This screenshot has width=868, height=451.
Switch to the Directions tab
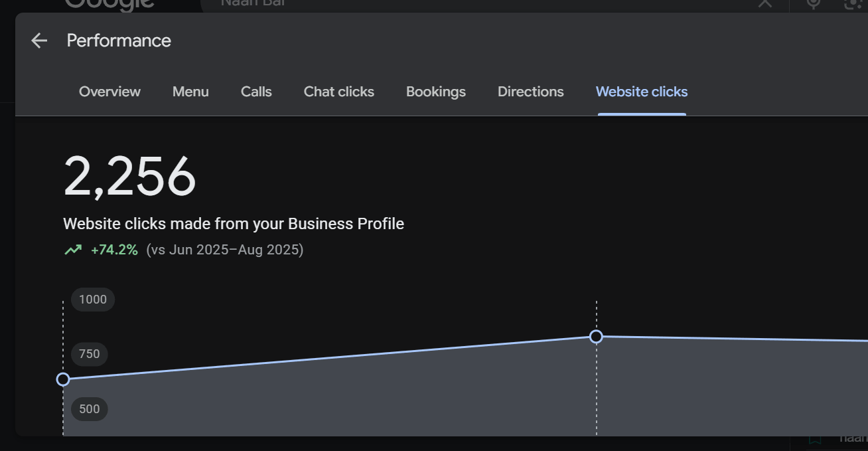tap(531, 92)
